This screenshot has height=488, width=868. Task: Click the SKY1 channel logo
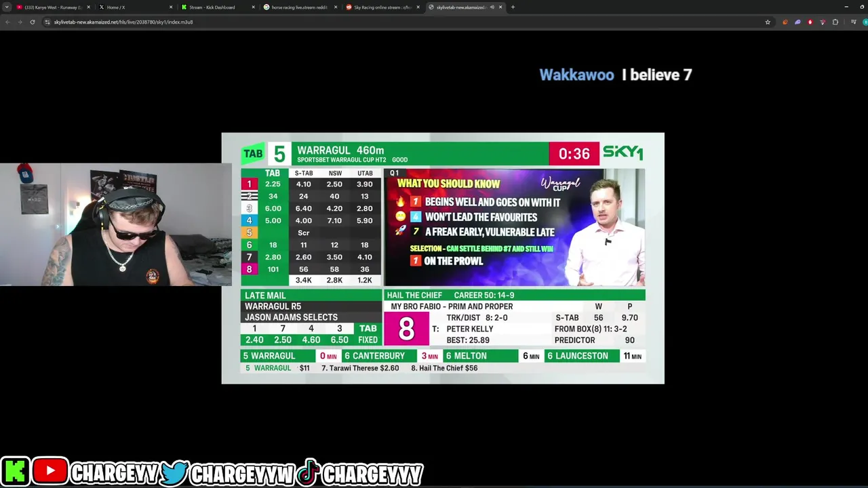[x=623, y=152]
